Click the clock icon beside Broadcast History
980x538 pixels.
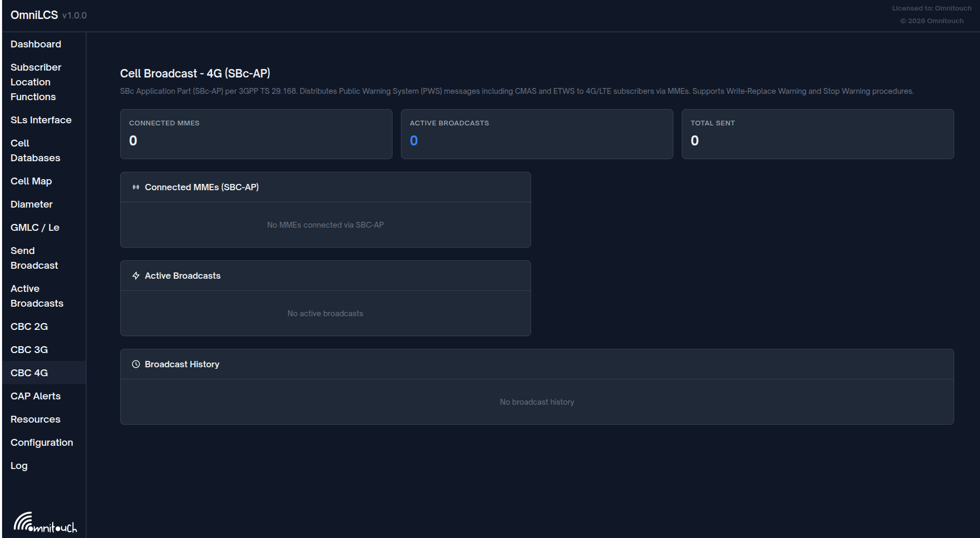click(x=136, y=364)
